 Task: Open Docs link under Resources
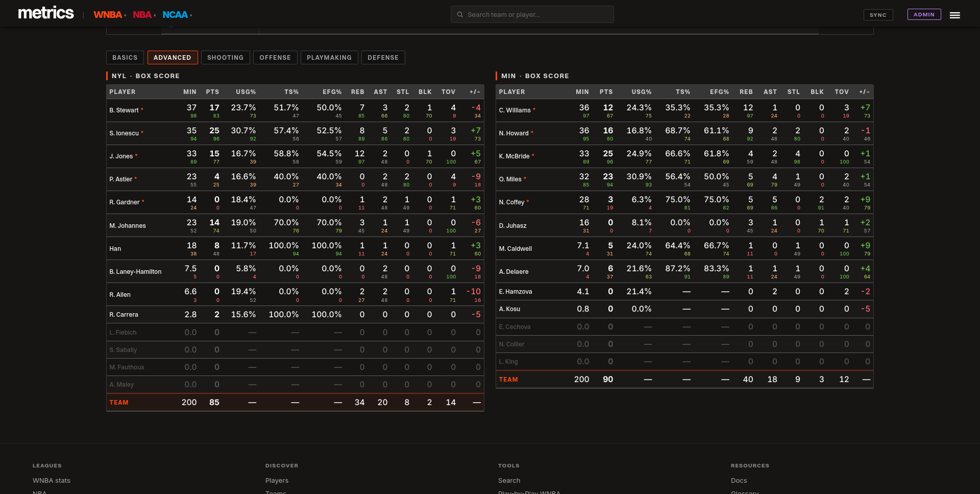tap(739, 481)
